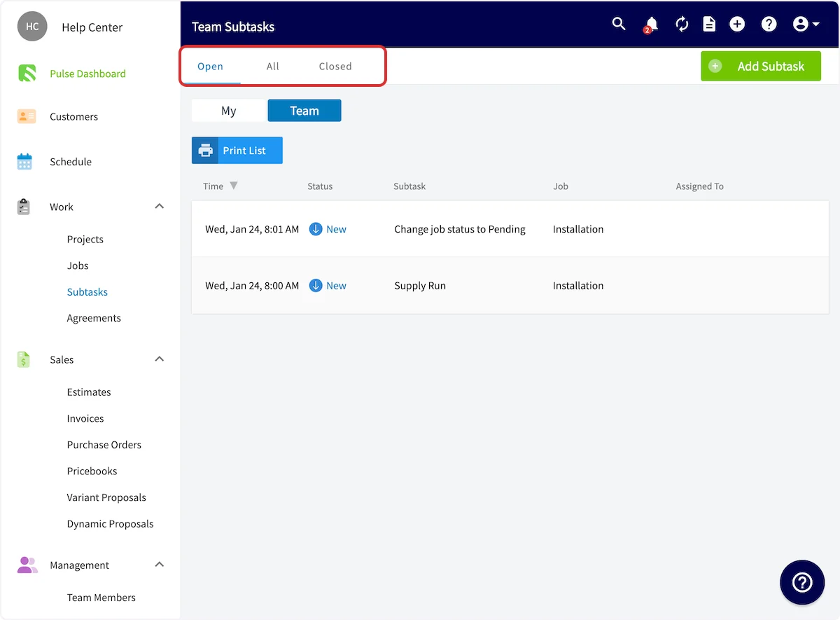The width and height of the screenshot is (840, 620).
Task: Open Subtasks under Work
Action: pos(87,292)
